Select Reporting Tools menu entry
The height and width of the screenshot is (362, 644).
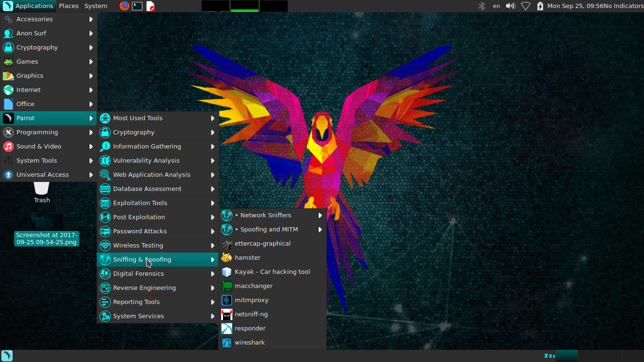158,302
